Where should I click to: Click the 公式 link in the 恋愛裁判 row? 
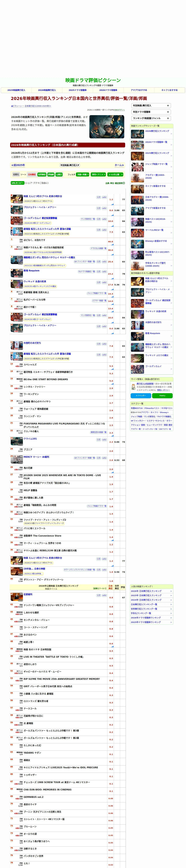pyautogui.click(x=99, y=595)
